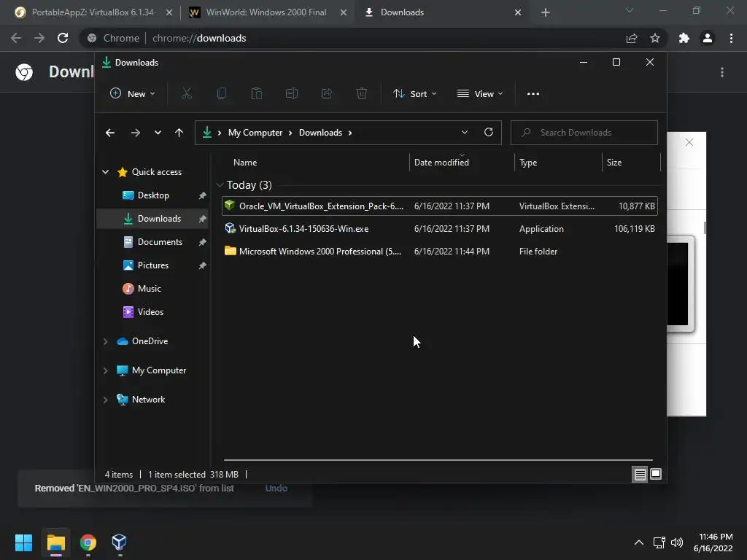Collapse the Today (3) group

point(220,184)
